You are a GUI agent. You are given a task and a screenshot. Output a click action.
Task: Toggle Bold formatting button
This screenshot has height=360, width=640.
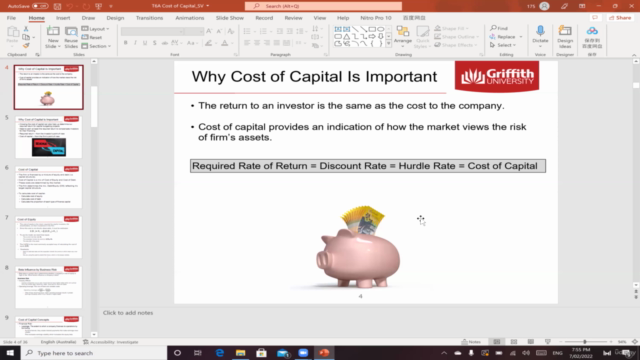coord(126,43)
